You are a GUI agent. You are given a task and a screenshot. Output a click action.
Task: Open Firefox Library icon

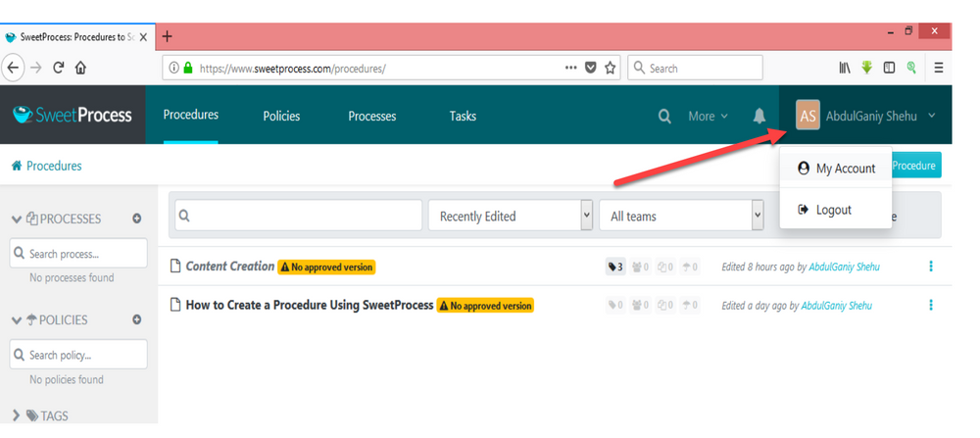pos(845,69)
